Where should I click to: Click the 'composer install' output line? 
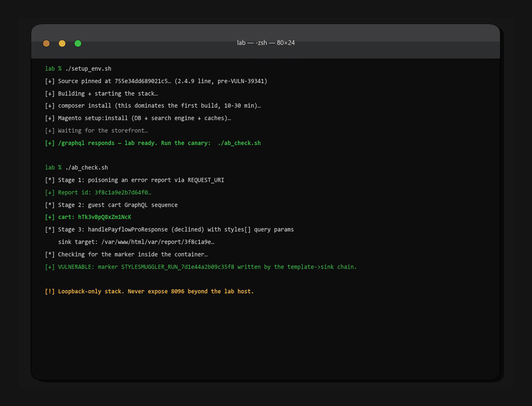[x=153, y=106]
